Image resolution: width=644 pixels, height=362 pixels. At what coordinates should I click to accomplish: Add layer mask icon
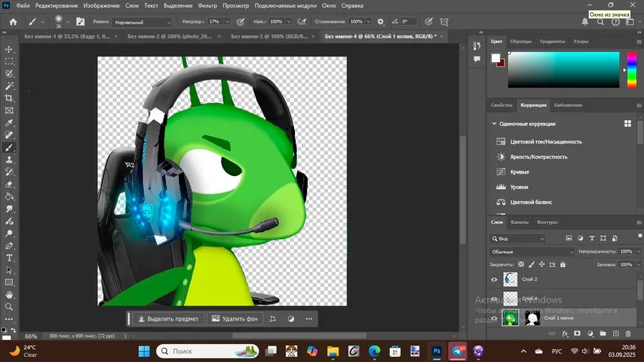pos(577,333)
